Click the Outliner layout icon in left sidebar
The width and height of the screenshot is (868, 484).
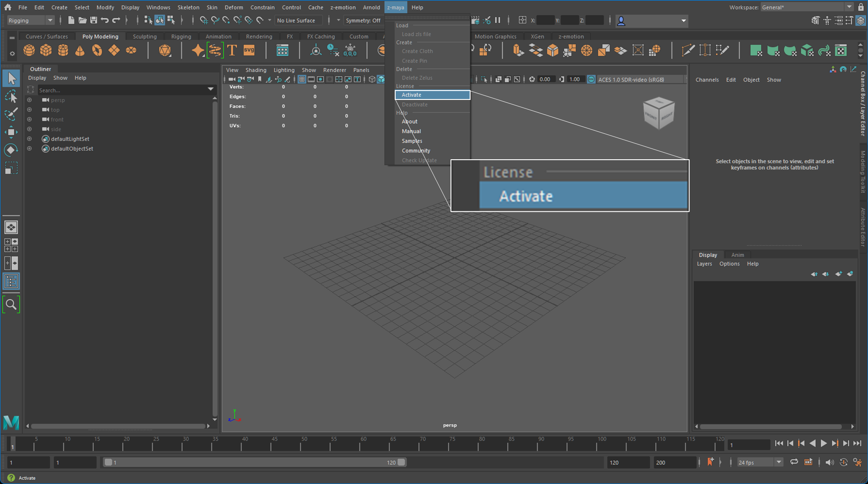point(11,281)
